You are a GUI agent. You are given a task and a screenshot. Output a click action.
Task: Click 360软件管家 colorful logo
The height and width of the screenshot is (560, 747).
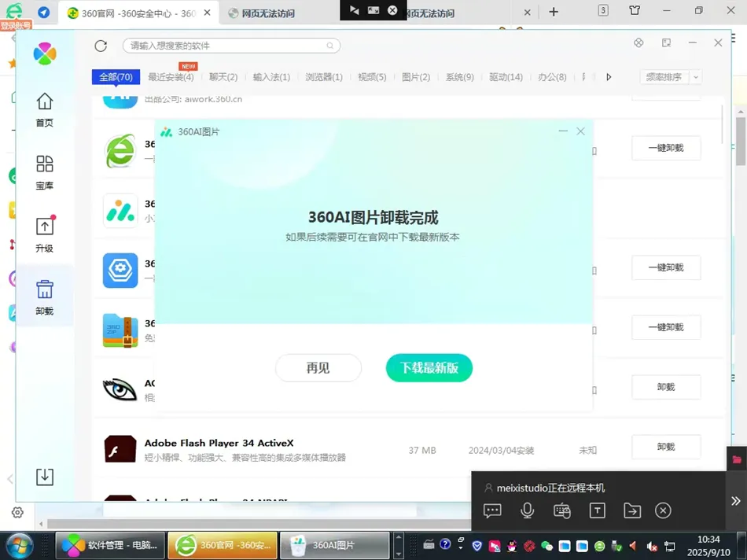(x=45, y=53)
